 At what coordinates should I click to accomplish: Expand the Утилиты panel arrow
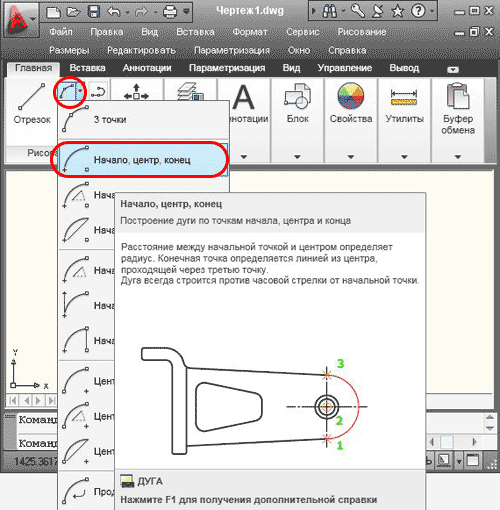pyautogui.click(x=404, y=157)
